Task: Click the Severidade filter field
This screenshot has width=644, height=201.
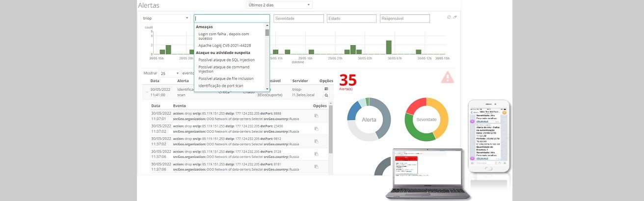Action: click(298, 18)
